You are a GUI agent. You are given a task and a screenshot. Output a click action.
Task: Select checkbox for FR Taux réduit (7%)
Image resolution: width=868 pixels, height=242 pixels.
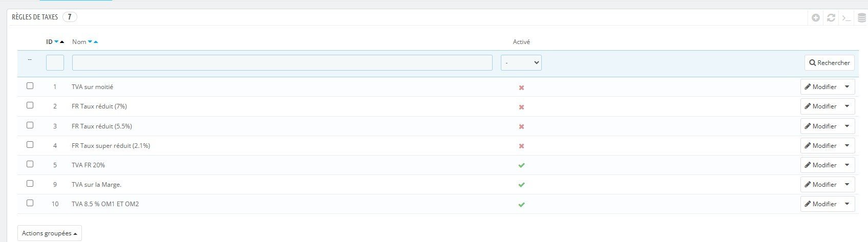(30, 105)
